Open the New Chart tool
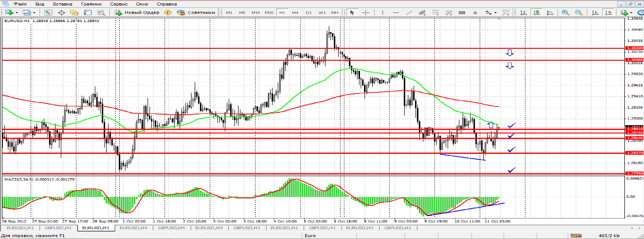 point(9,12)
